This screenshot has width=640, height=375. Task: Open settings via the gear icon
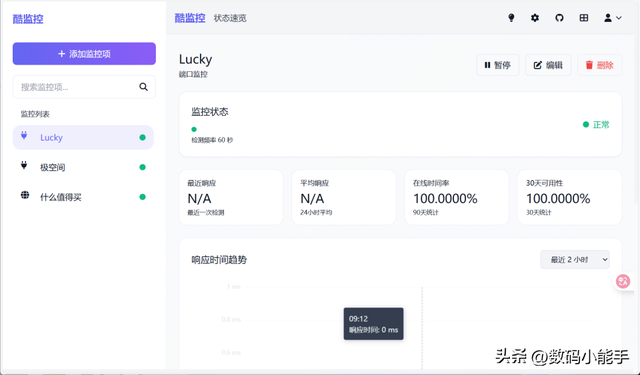tap(535, 18)
